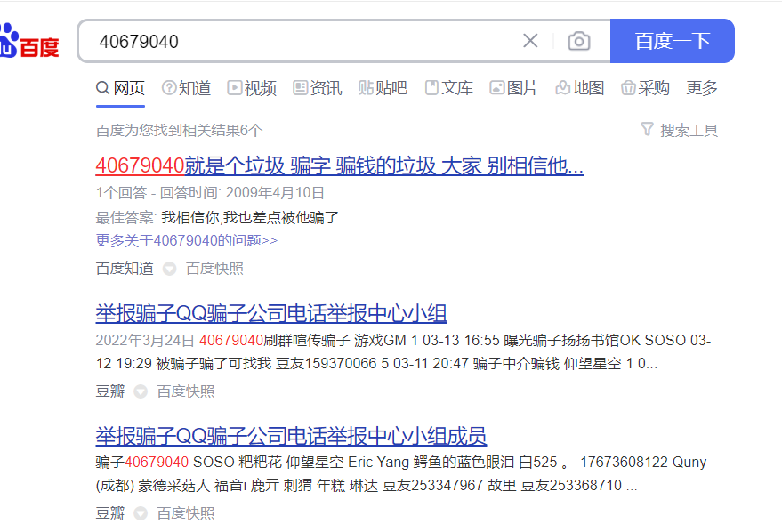Select the 网页 tab
This screenshot has width=782, height=532.
(120, 88)
